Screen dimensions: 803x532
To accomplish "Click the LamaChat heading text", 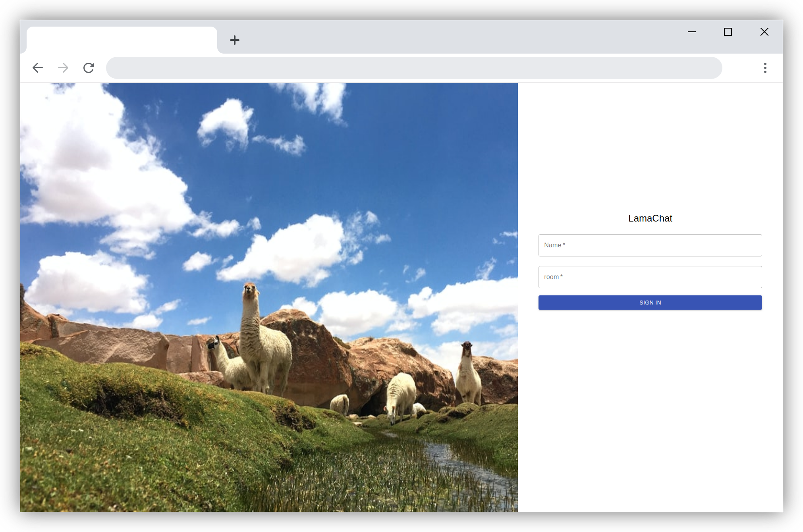I will tap(650, 218).
